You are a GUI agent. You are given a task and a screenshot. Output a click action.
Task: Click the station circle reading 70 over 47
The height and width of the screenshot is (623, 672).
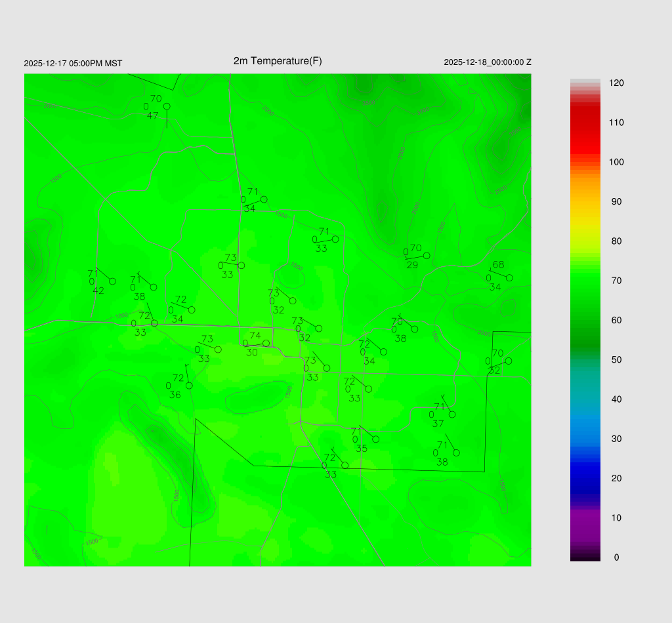pyautogui.click(x=167, y=106)
